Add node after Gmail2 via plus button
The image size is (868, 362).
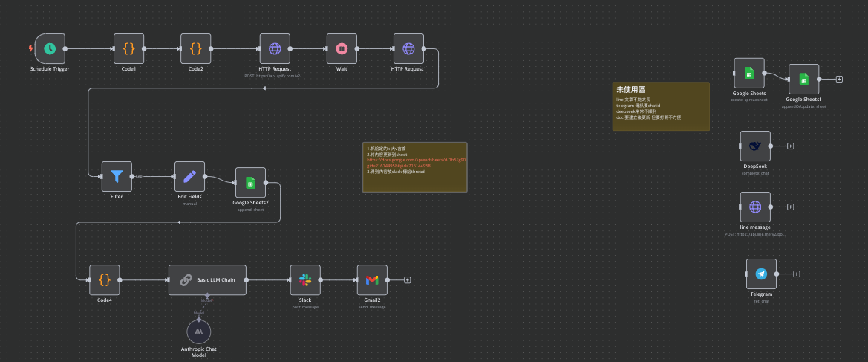(408, 280)
